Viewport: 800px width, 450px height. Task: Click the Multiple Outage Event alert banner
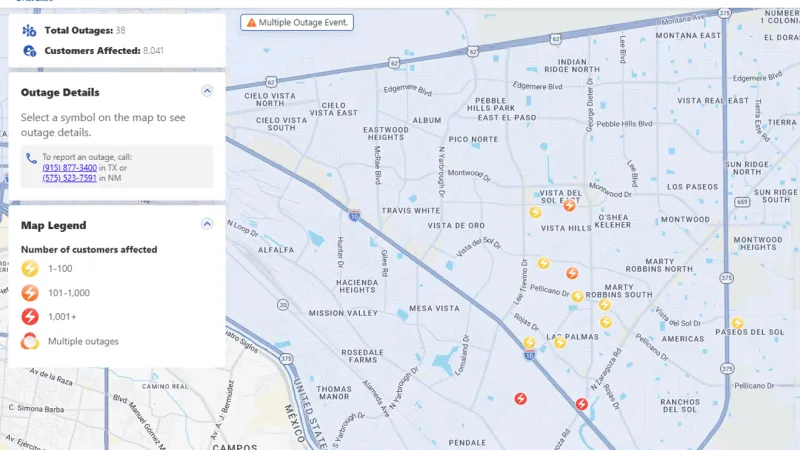tap(297, 22)
